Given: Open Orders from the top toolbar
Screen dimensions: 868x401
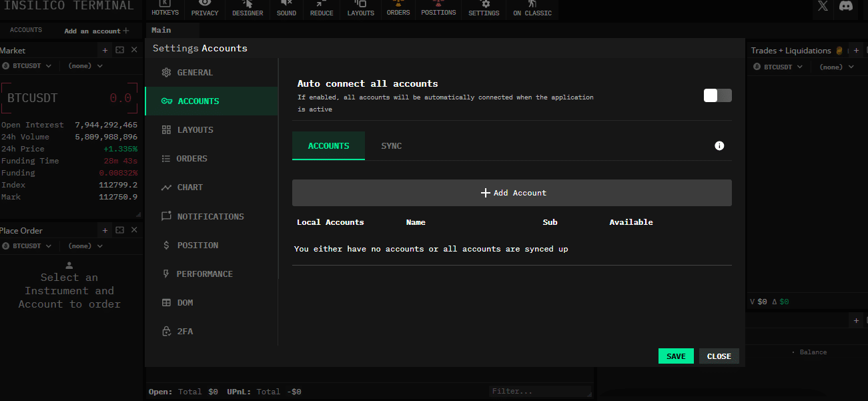Looking at the screenshot, I should (398, 9).
